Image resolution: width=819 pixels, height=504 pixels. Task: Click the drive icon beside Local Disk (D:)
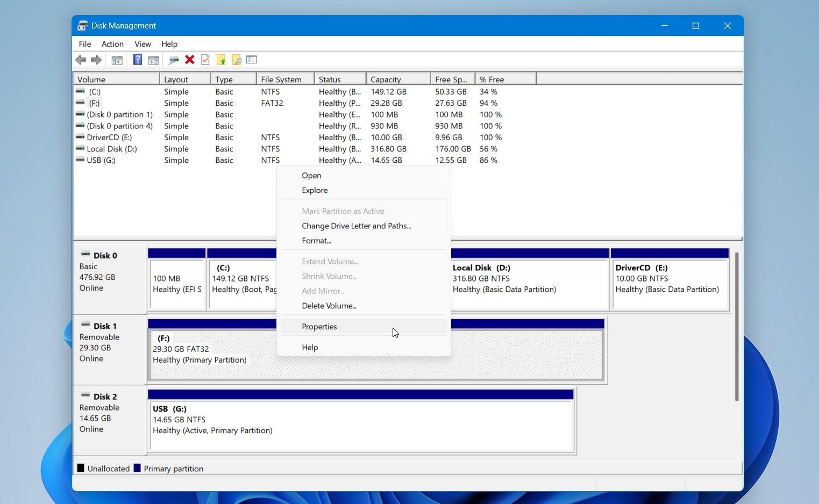[x=80, y=148]
